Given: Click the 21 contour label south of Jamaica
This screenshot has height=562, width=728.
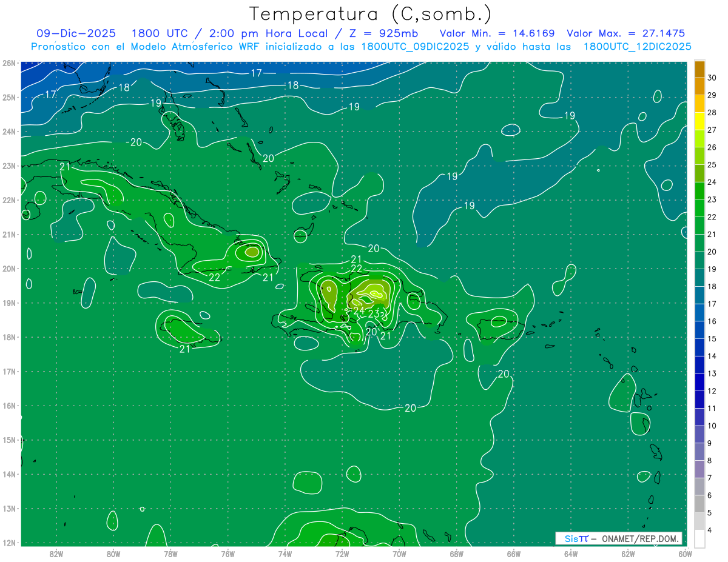Looking at the screenshot, I should point(185,349).
